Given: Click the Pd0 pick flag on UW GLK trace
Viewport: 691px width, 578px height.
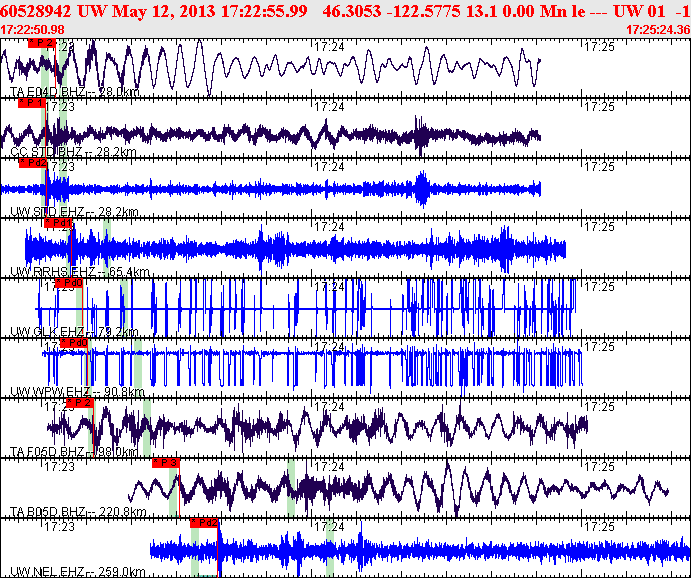Looking at the screenshot, I should coord(69,283).
